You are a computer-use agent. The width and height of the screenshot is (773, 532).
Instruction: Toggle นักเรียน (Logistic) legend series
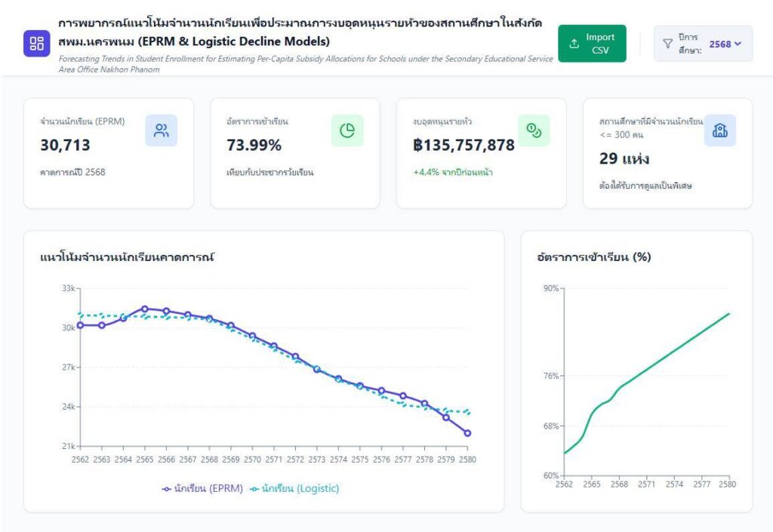coord(294,488)
